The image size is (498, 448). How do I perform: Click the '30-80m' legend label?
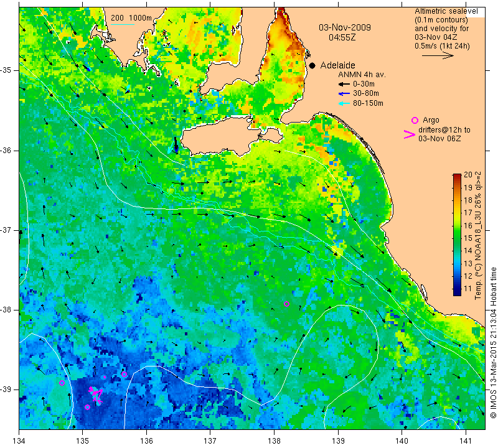tap(366, 93)
